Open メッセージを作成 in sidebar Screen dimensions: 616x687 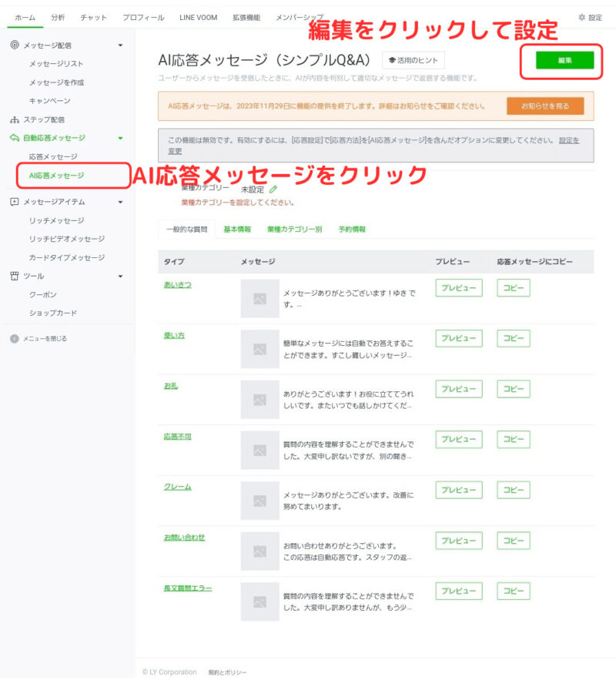[56, 82]
